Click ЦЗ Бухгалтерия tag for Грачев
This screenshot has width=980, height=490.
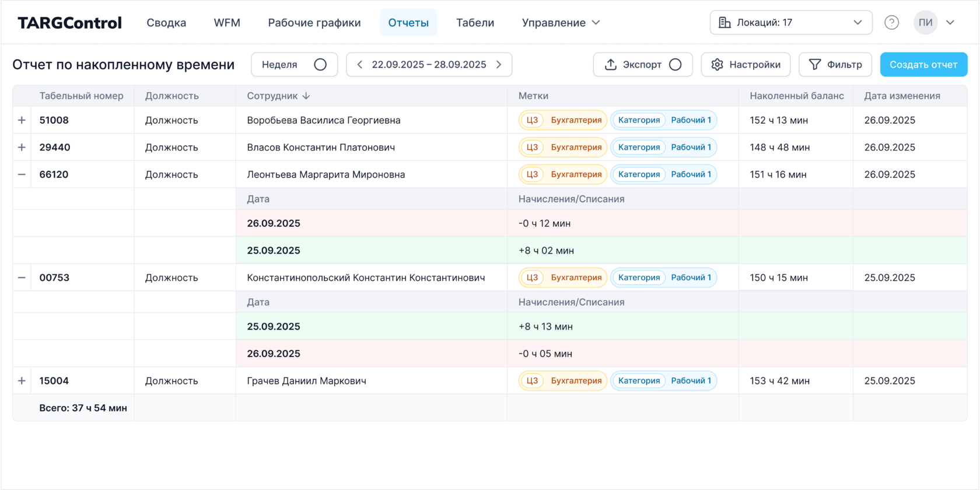[x=563, y=381]
